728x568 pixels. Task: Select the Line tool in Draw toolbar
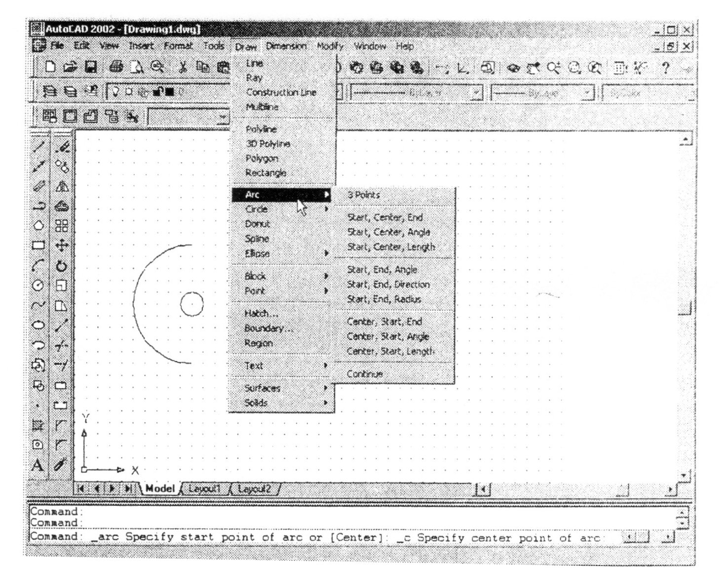click(38, 146)
